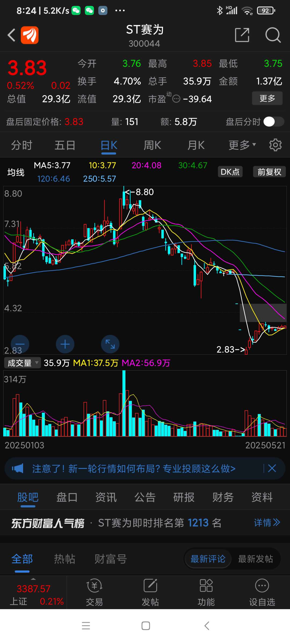Viewport: 290px width, 644px height.
Task: Open stock search magnifier icon
Action: [273, 35]
